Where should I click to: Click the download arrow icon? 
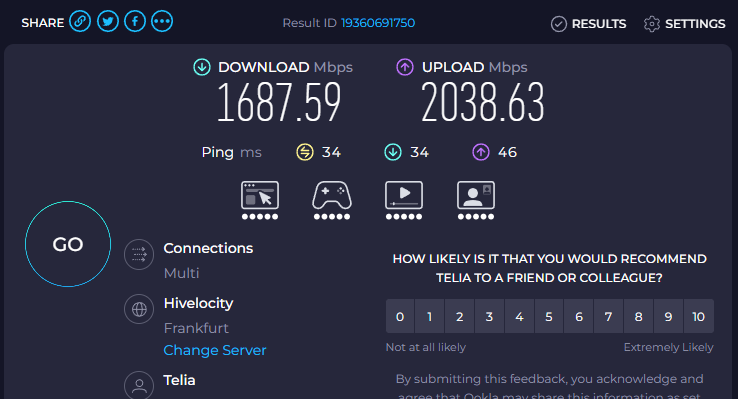pyautogui.click(x=202, y=67)
